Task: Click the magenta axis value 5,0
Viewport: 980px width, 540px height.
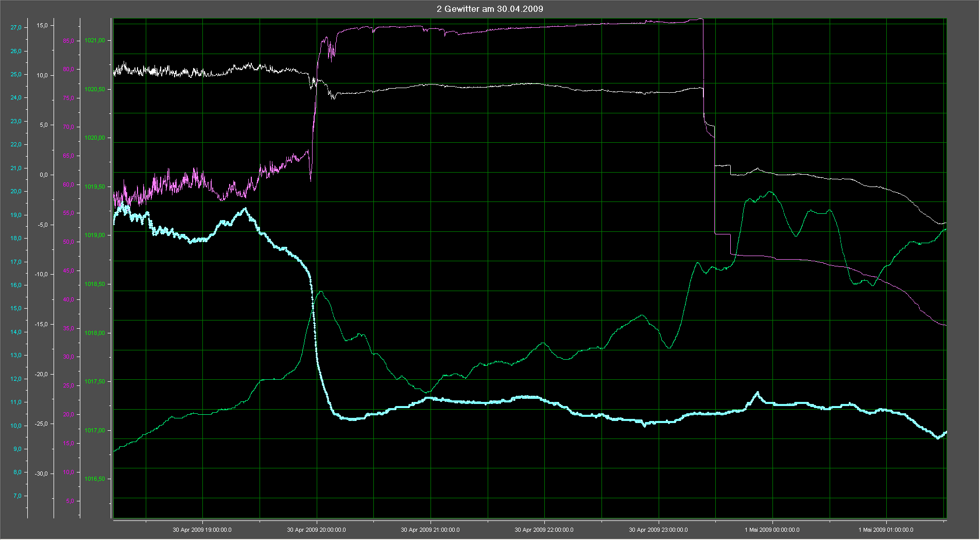Action: (70, 501)
